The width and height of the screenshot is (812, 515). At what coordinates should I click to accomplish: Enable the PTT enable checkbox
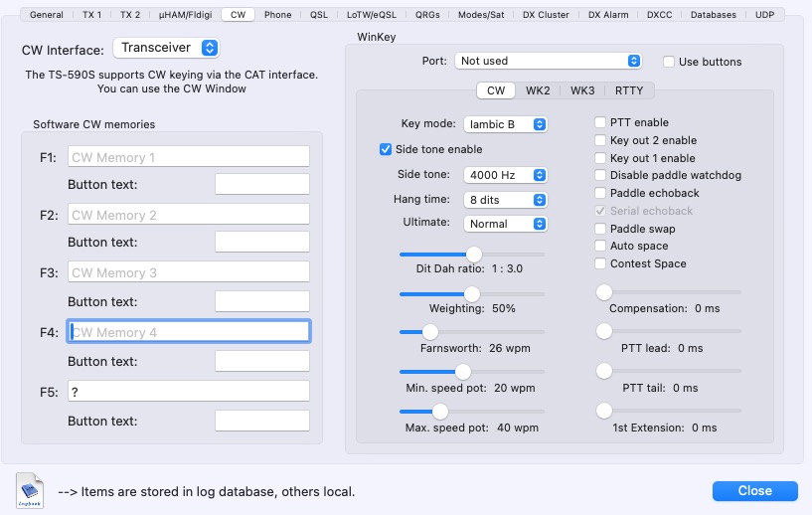[x=600, y=122]
